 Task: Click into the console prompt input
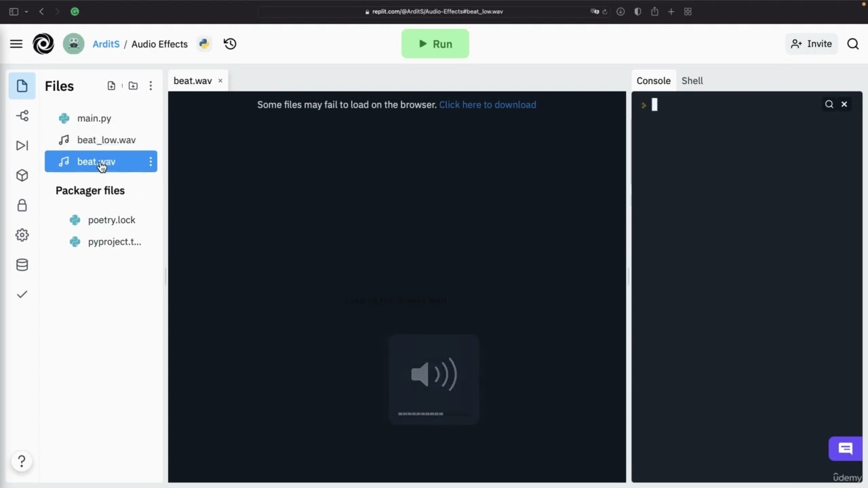(654, 104)
